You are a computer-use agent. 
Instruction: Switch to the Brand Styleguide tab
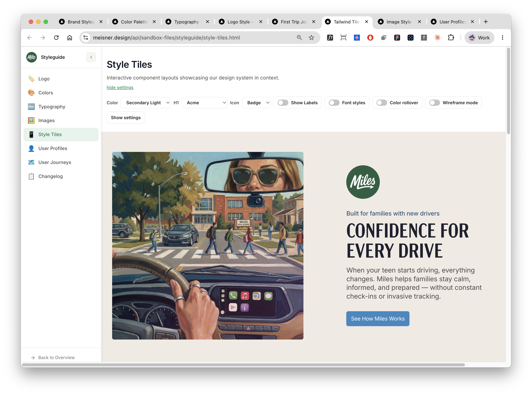point(81,22)
